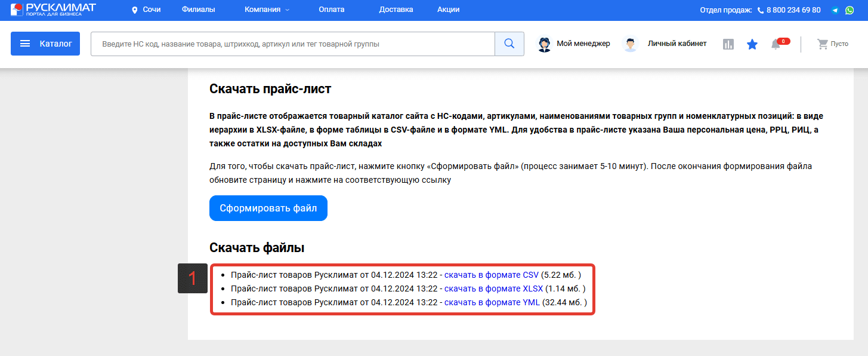The height and width of the screenshot is (356, 868).
Task: Expand the Компания dropdown menu
Action: 267,10
